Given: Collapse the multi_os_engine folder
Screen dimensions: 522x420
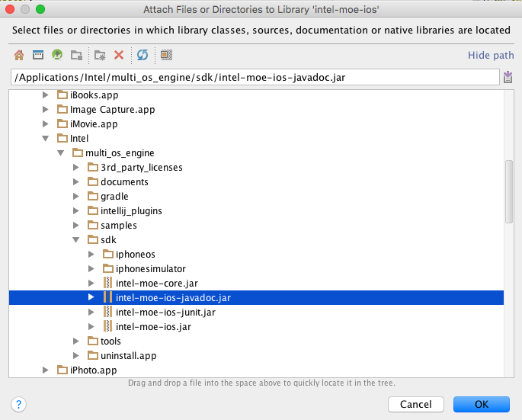Looking at the screenshot, I should (x=61, y=153).
